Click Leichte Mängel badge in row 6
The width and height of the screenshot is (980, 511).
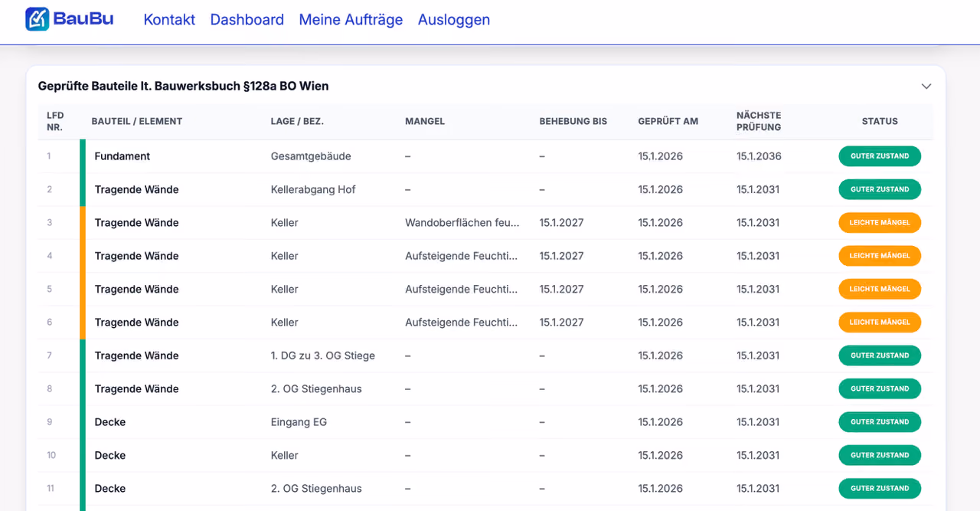[x=880, y=323]
